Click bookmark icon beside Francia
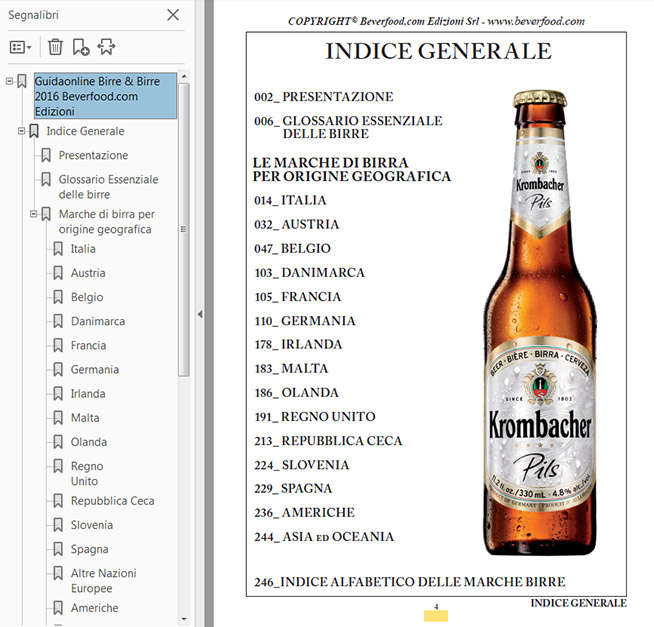 [x=58, y=346]
